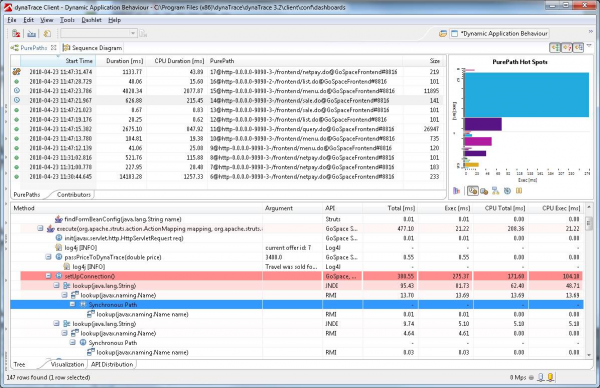Viewport: 600px width, 388px height.
Task: Click the blue chart toolbar icon
Action: [31, 34]
